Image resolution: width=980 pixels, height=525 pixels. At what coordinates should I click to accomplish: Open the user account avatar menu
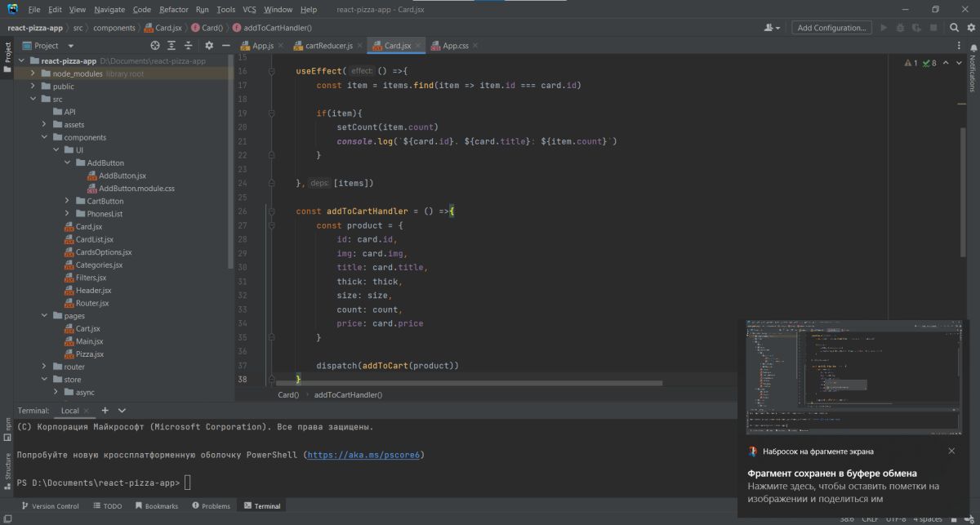772,28
